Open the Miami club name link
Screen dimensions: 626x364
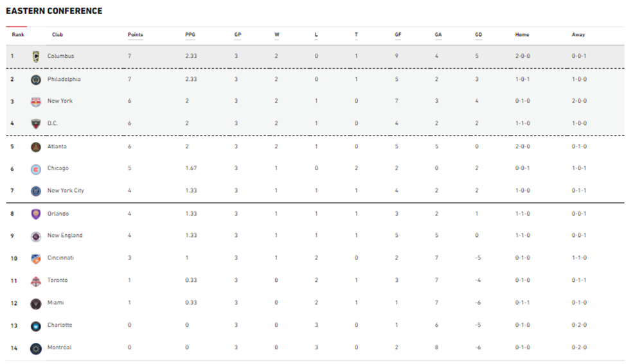pos(55,302)
